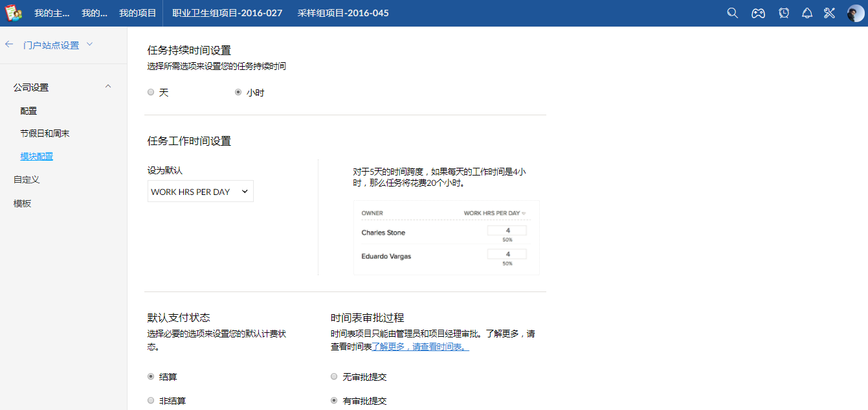Click the 了解更多，请查看时间表 link
868x410 pixels.
pos(421,347)
